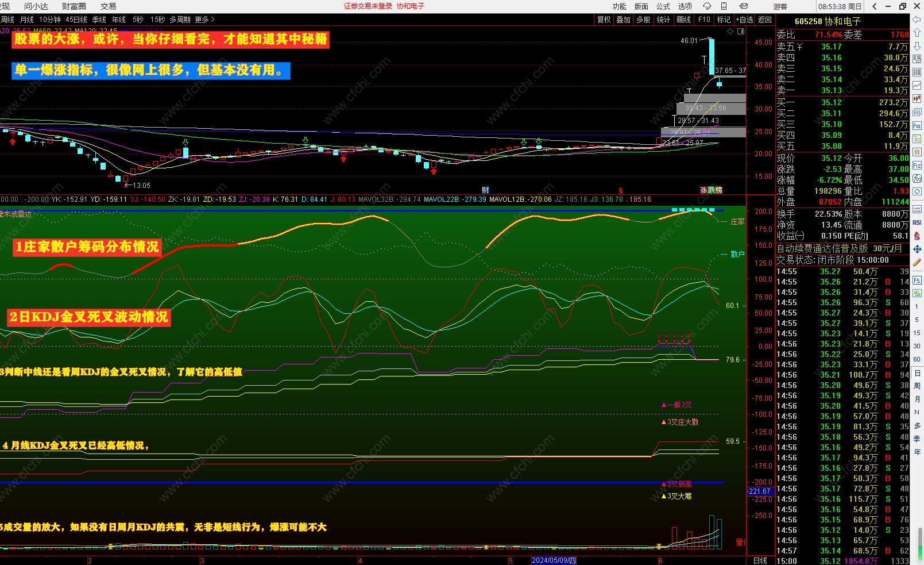This screenshot has width=924, height=565.
Task: Click the 财 marker below the candlestick chart
Action: point(485,190)
